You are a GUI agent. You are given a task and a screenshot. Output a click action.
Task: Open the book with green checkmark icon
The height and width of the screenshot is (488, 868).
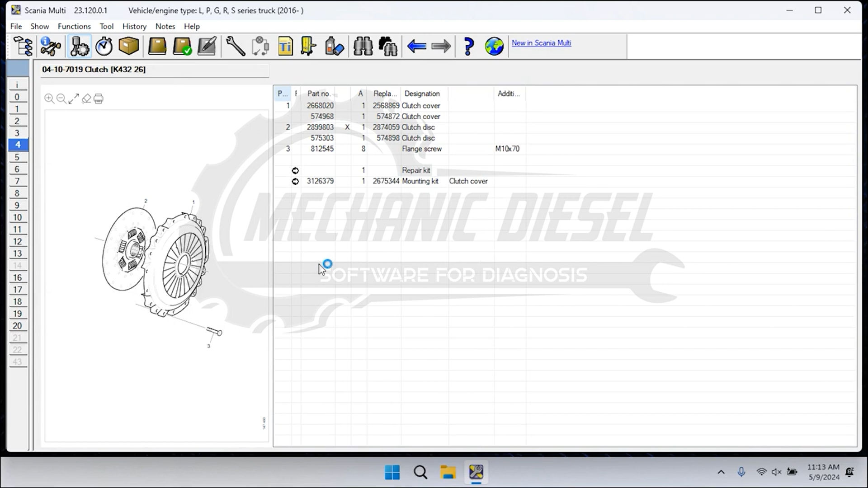coord(182,46)
